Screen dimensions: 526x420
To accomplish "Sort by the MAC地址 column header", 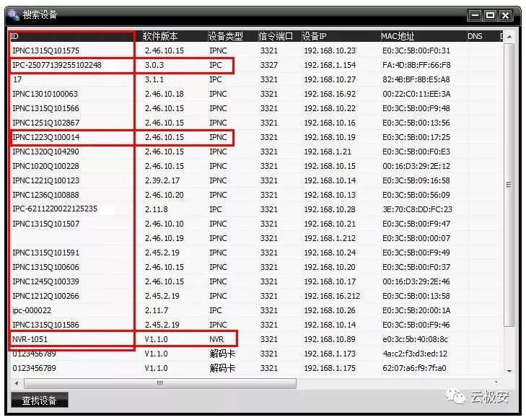I will pyautogui.click(x=424, y=36).
